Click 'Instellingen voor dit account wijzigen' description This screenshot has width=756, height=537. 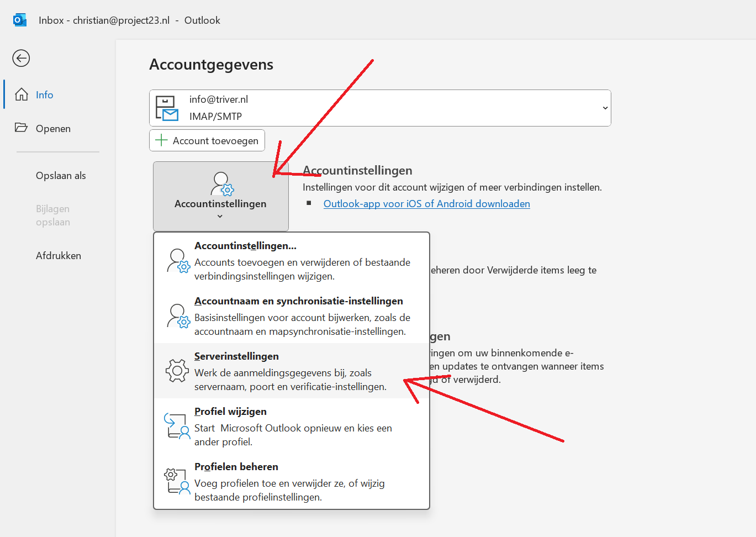[x=452, y=187]
